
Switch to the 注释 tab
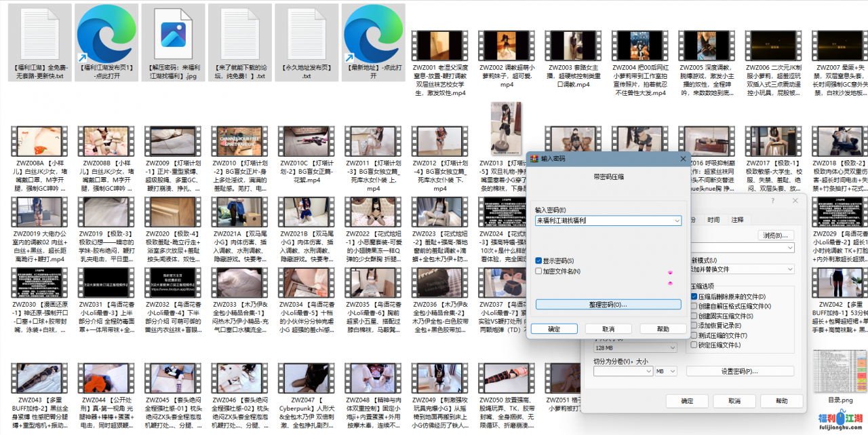(738, 220)
